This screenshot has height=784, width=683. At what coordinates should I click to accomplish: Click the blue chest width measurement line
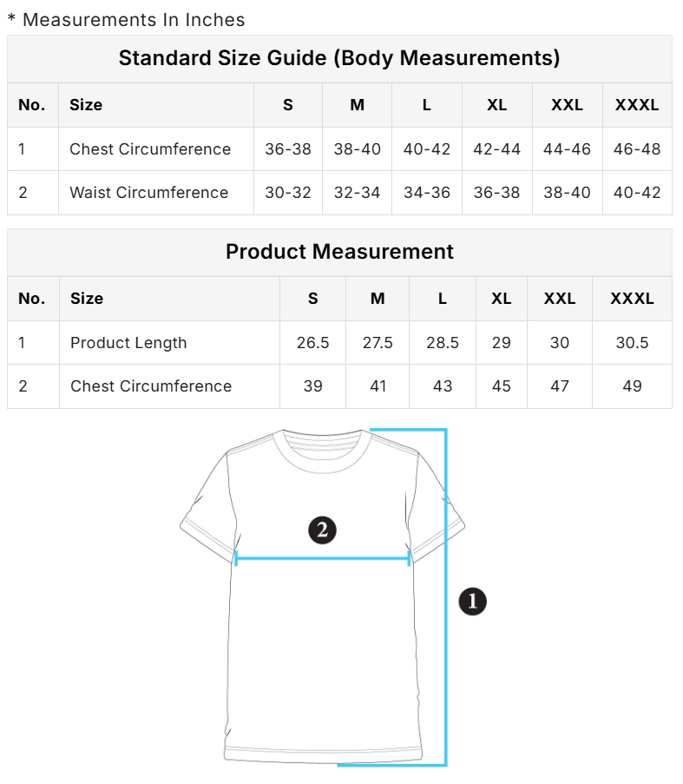tap(322, 559)
